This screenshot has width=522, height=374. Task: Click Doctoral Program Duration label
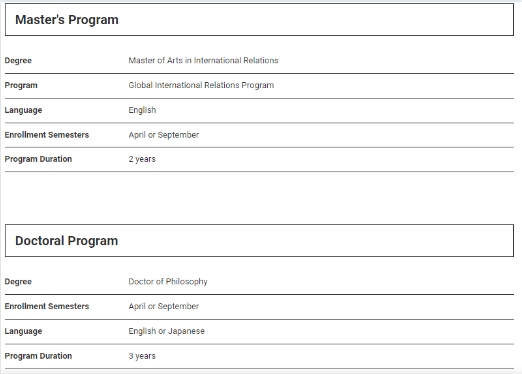click(38, 356)
